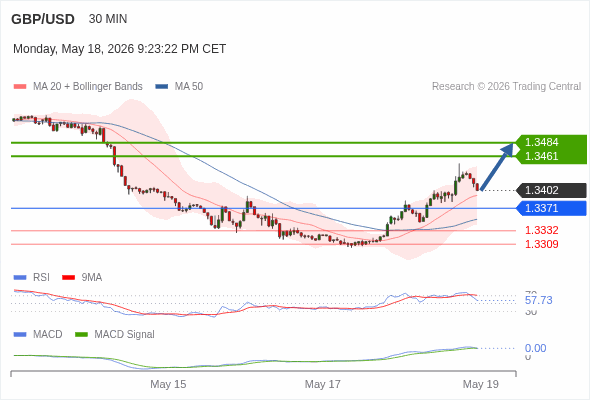590x400 pixels.
Task: Click the MACD Signal green legend marker
Action: click(81, 334)
